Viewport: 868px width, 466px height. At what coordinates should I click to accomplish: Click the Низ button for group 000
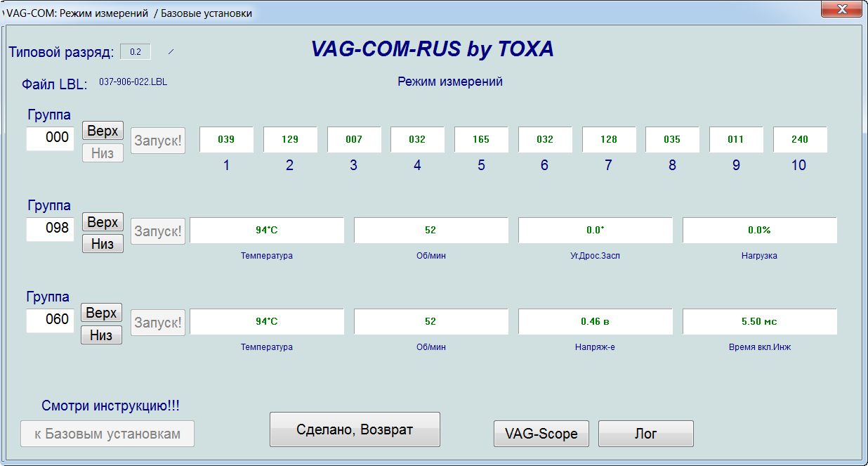103,153
